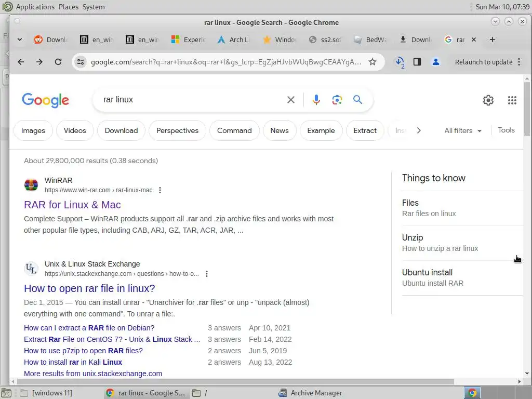532x399 pixels.
Task: Bookmark this page with the star icon
Action: [x=373, y=62]
